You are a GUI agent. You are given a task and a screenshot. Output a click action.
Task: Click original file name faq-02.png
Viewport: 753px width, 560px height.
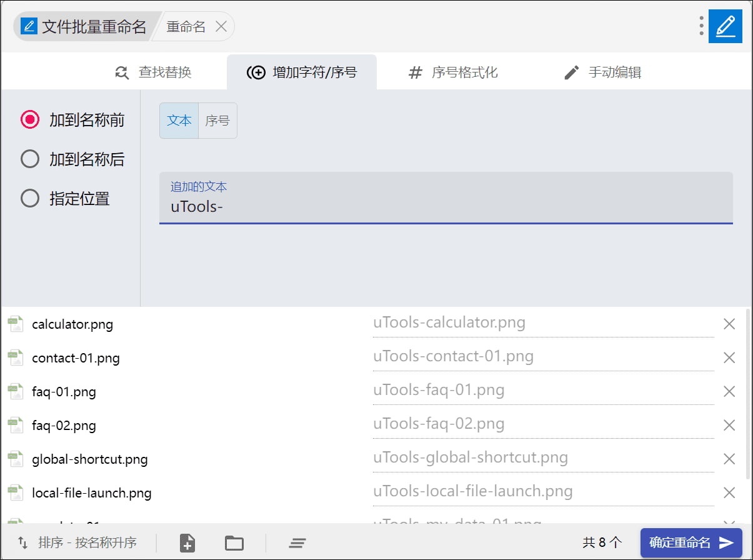coord(64,426)
